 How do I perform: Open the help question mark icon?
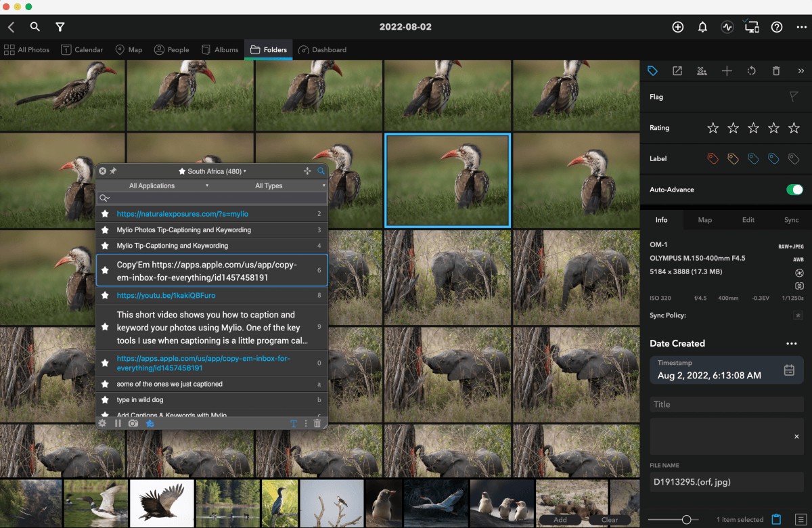point(777,27)
